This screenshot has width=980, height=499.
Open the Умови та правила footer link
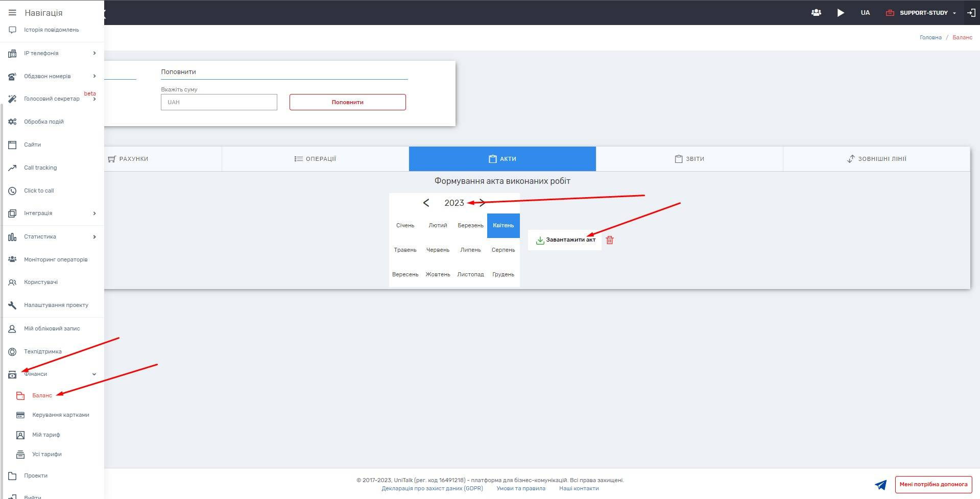tap(520, 488)
